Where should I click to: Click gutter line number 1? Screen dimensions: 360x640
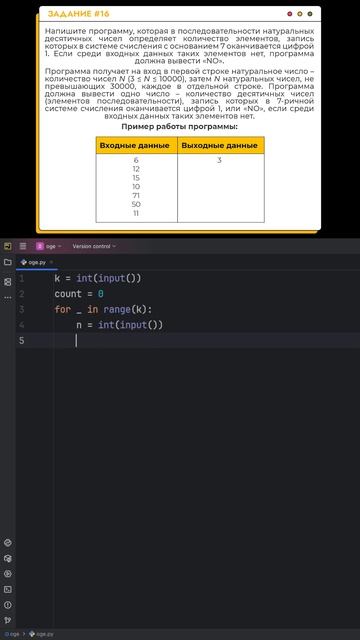[21, 279]
